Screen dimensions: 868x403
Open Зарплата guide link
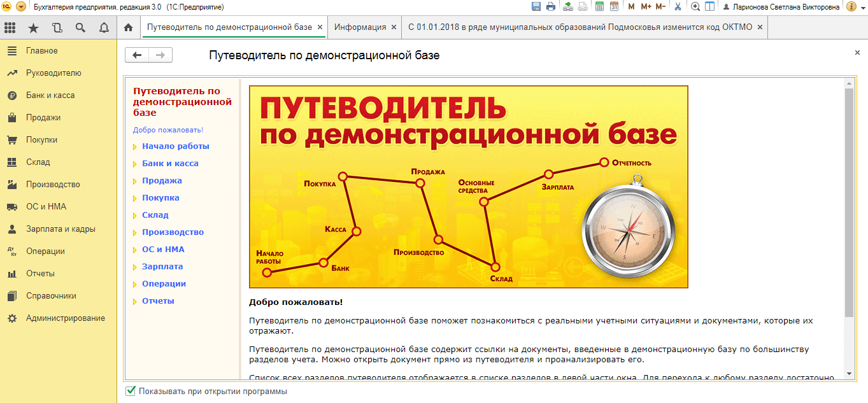(x=162, y=267)
